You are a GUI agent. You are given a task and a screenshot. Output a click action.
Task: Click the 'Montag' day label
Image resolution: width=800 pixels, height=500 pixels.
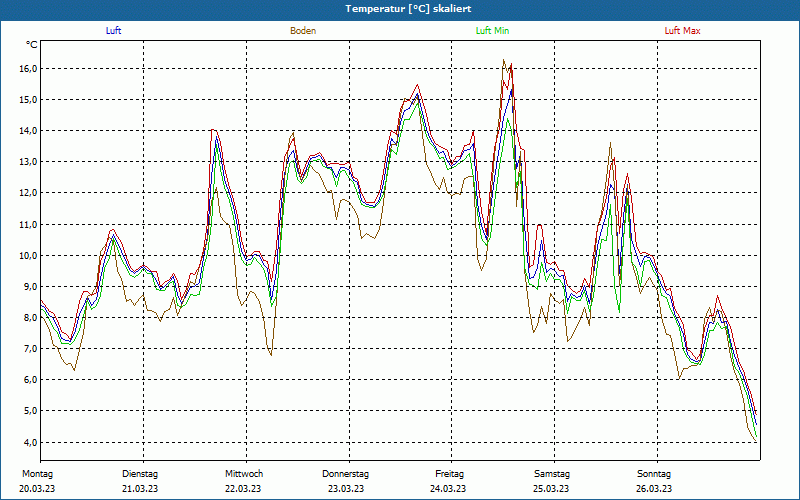click(37, 474)
